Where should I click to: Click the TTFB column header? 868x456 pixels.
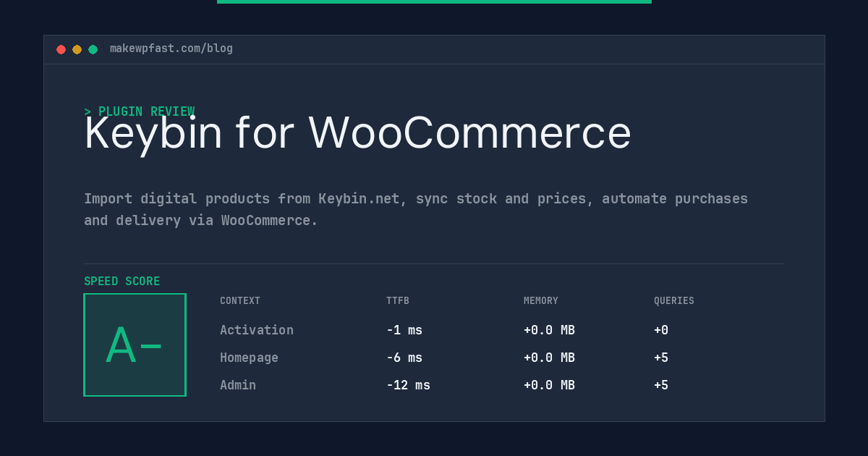click(x=398, y=301)
